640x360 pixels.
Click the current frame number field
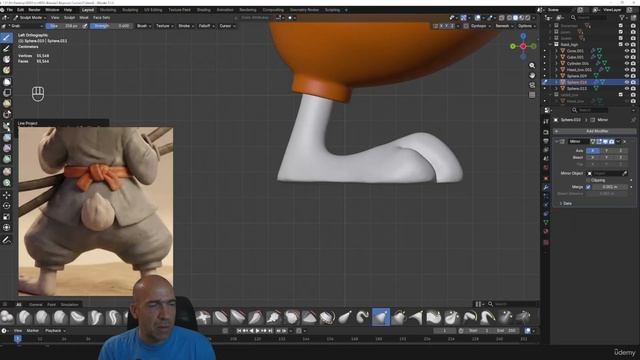click(444, 331)
